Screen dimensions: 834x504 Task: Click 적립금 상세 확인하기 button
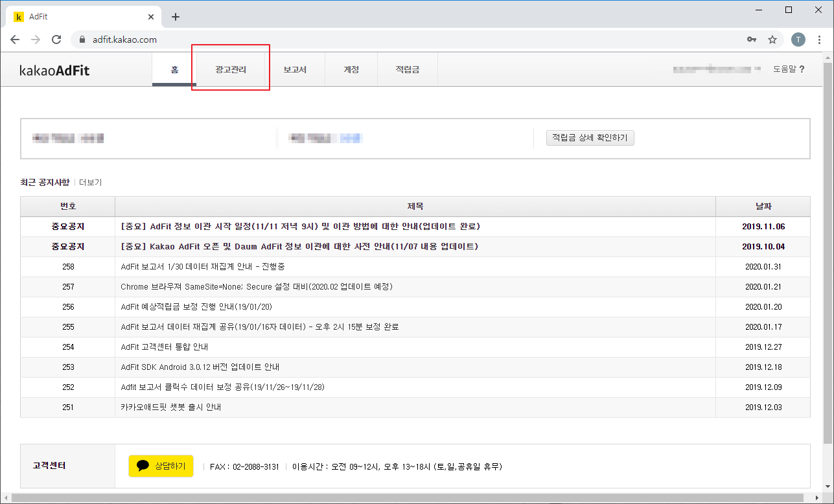[x=590, y=138]
